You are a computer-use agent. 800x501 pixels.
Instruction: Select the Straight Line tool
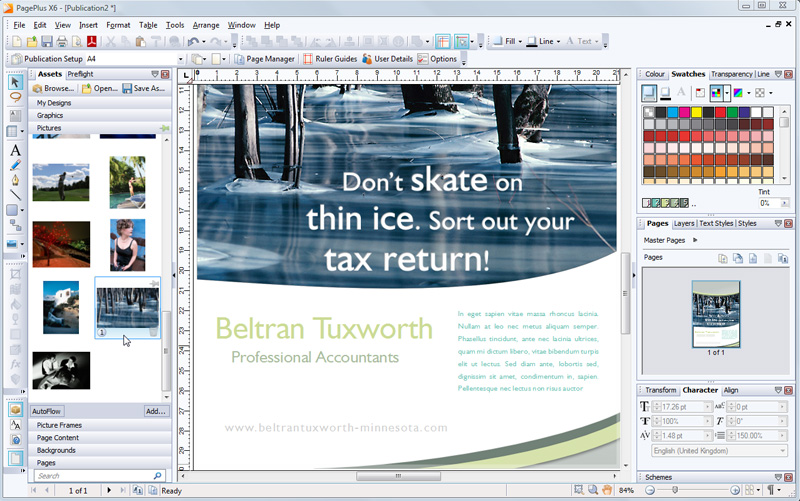(15, 195)
